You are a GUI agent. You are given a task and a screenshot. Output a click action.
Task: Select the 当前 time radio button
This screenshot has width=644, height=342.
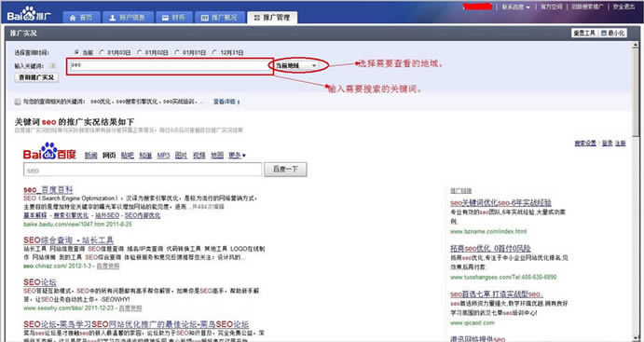76,52
